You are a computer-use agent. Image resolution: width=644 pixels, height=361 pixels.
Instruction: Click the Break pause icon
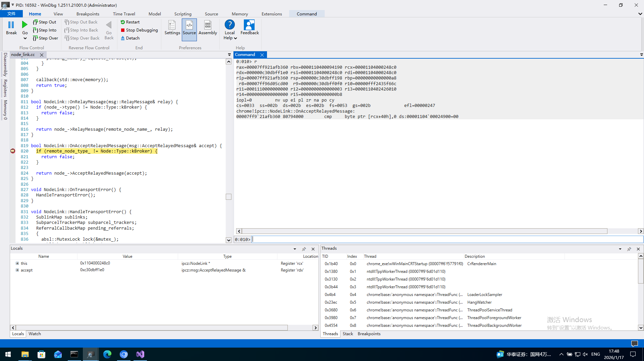11,25
